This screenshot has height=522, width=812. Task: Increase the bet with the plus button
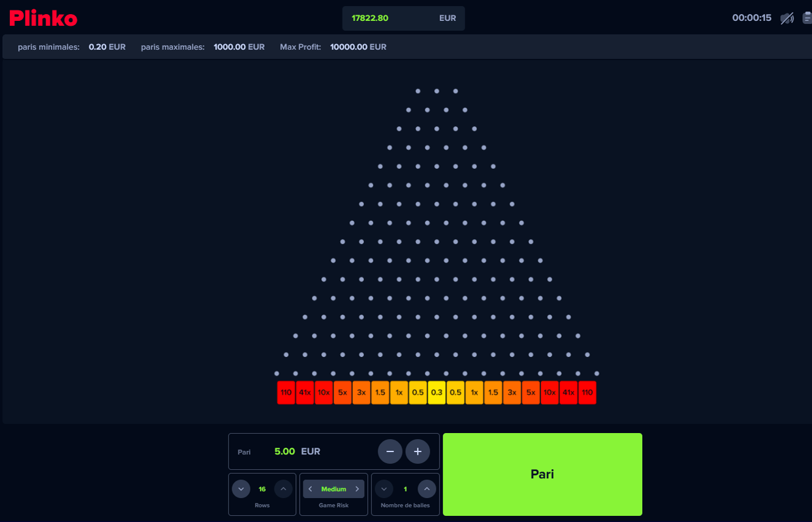coord(417,451)
